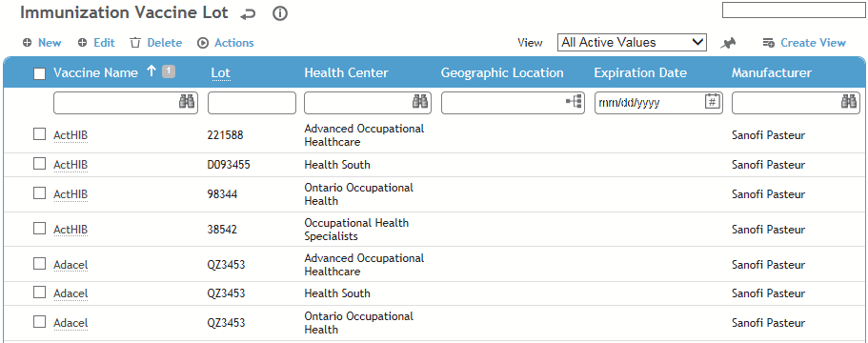The width and height of the screenshot is (868, 343).
Task: Check the ActHIB row with lot 38542
Action: point(39,228)
